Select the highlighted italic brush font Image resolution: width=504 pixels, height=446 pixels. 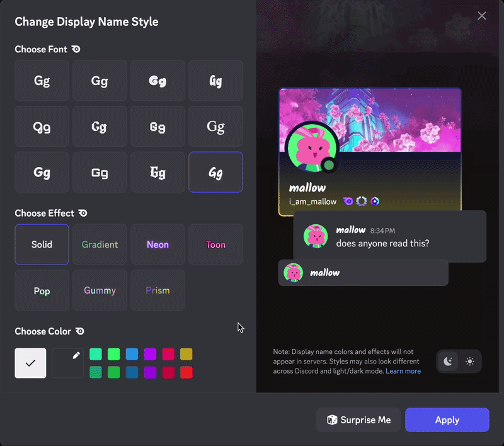point(215,172)
